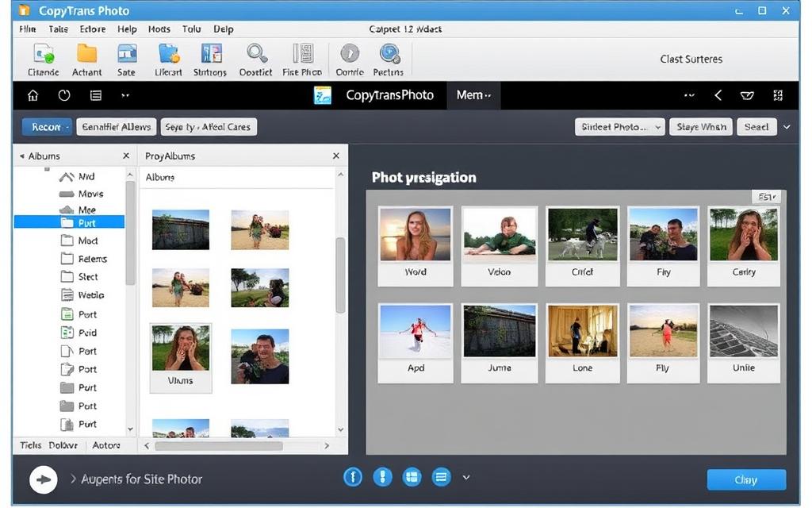812x508 pixels.
Task: Expand the Recorr button dropdown arrow
Action: click(68, 127)
